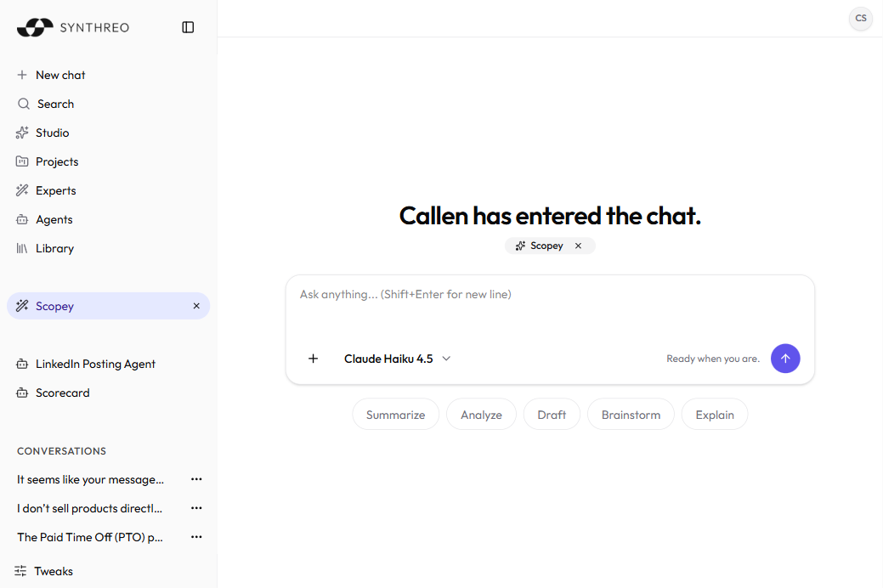Click the Synthreo logo
This screenshot has height=588, width=883.
[x=73, y=27]
